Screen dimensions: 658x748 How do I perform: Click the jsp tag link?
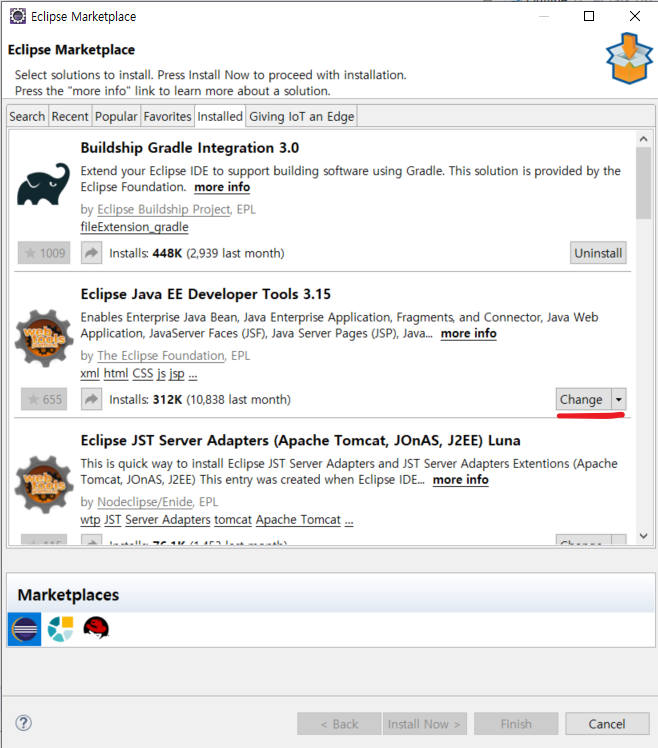[x=177, y=374]
